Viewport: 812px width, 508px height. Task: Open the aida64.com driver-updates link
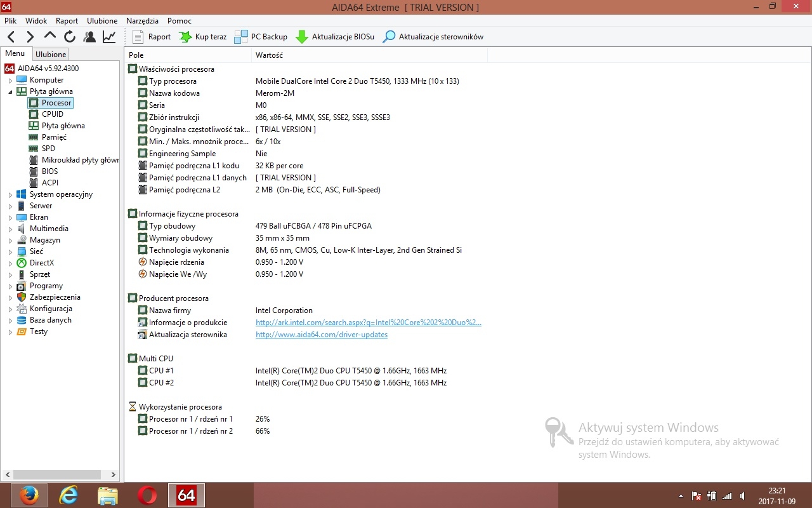click(x=322, y=335)
